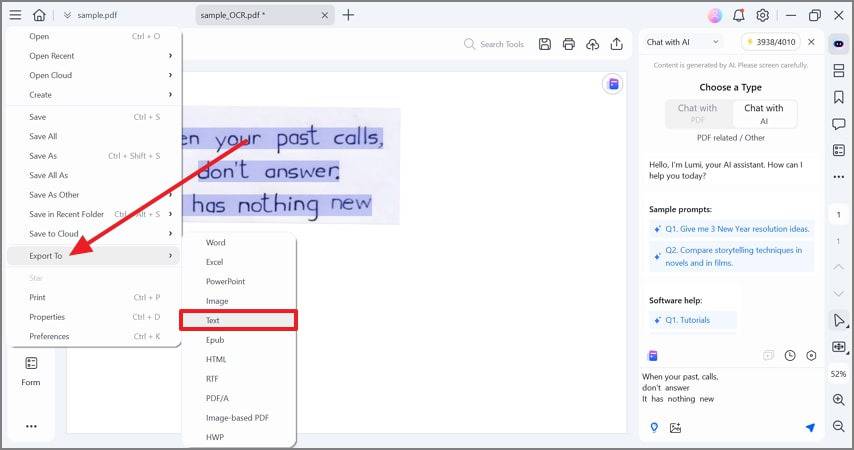Choose Open from the file menu
Image resolution: width=854 pixels, height=450 pixels.
(94, 37)
